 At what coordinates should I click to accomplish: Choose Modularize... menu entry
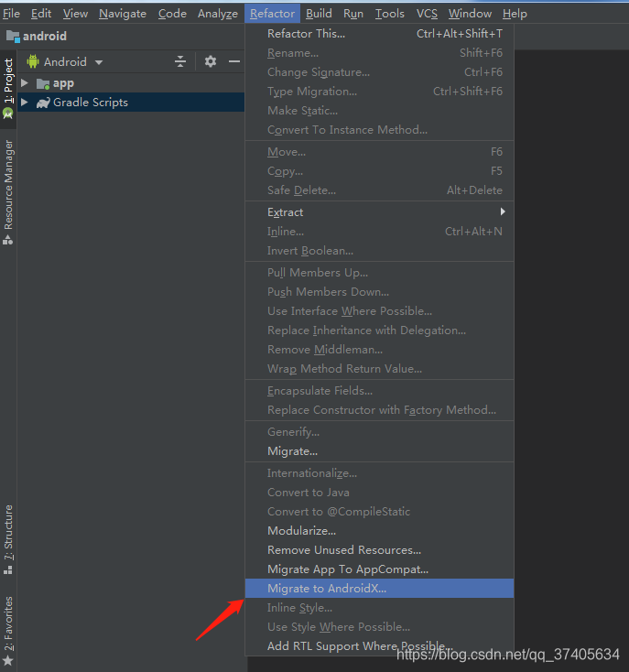tap(380, 531)
